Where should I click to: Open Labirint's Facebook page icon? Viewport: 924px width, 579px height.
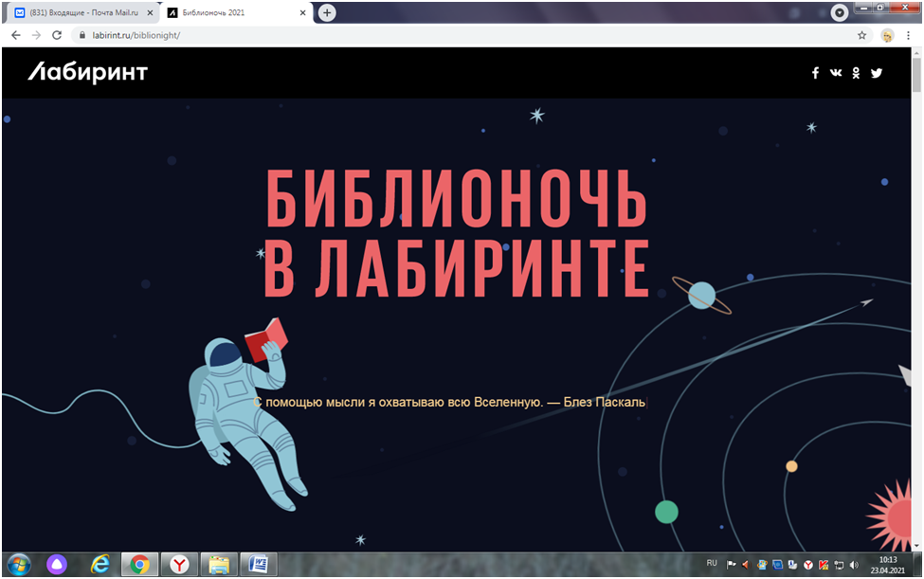click(x=815, y=73)
